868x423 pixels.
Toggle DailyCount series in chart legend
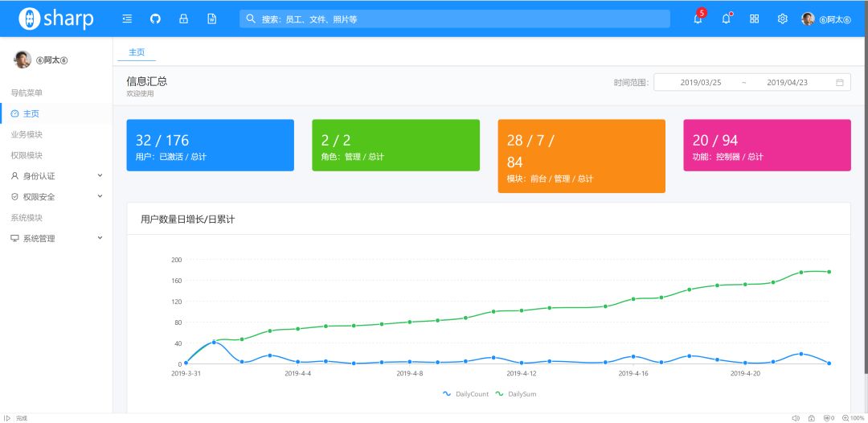(465, 394)
